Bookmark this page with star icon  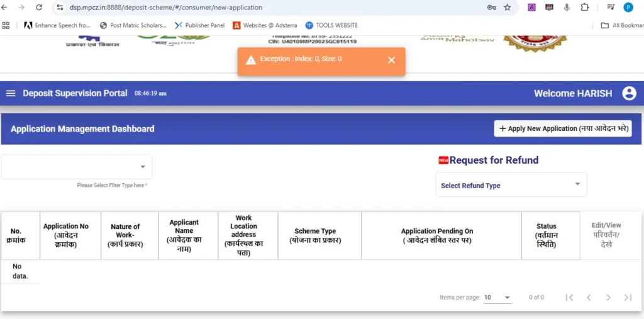(508, 8)
